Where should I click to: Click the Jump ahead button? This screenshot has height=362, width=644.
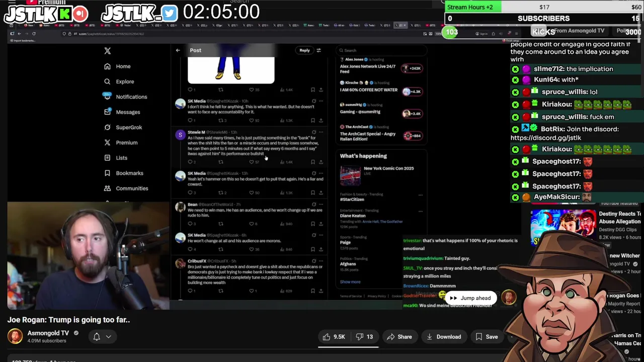click(470, 298)
